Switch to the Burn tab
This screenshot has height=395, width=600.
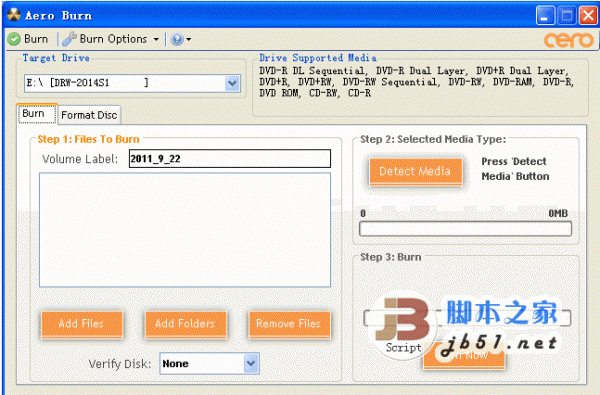[38, 114]
